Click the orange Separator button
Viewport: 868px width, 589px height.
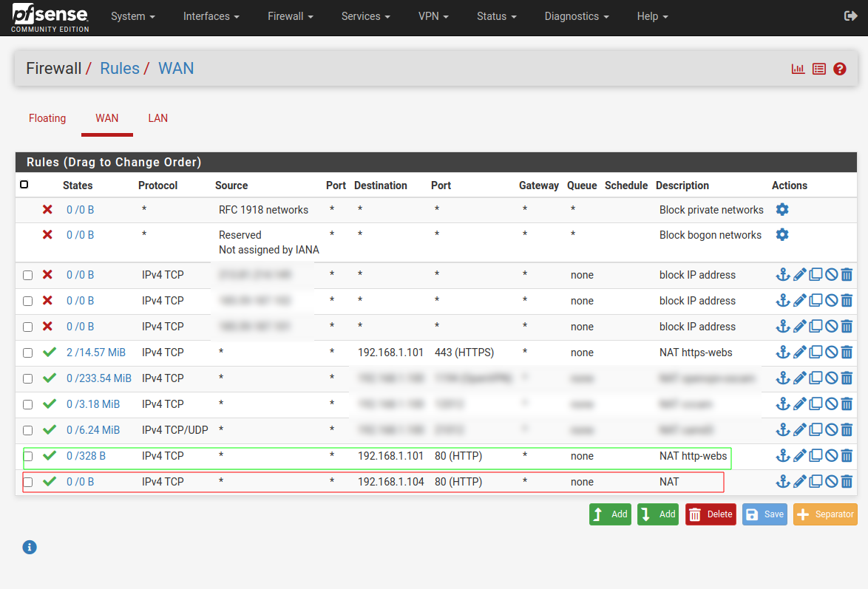point(825,514)
